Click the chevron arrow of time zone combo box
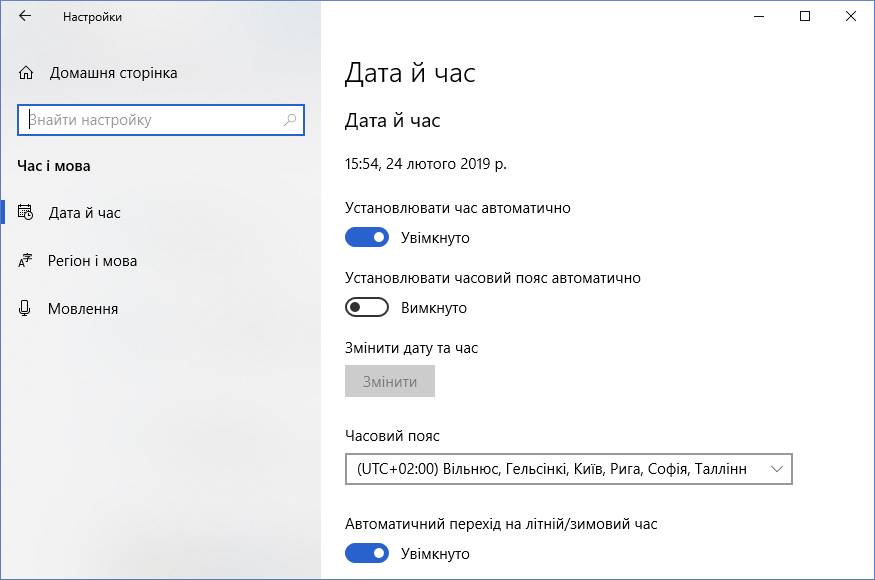The height and width of the screenshot is (580, 875). coord(777,469)
